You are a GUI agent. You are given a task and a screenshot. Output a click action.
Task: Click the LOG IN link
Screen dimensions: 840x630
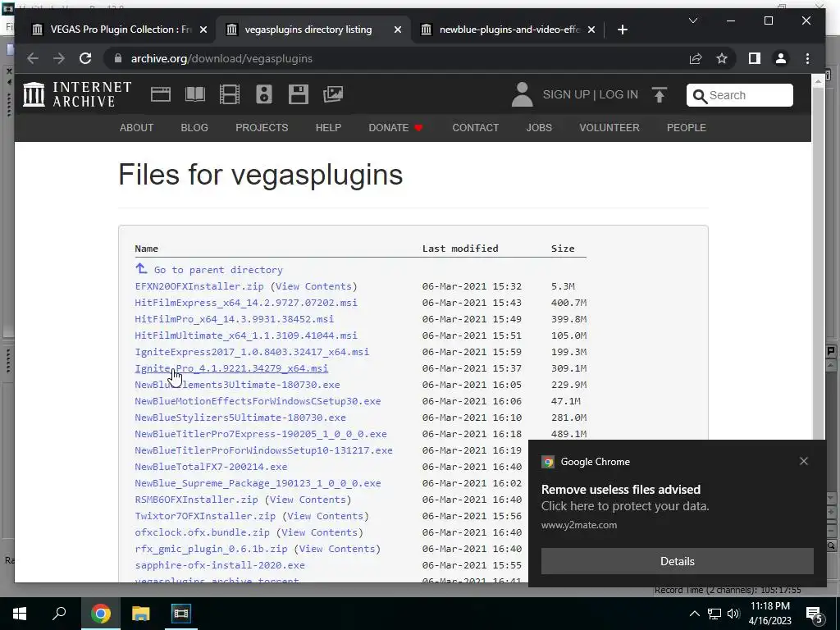pyautogui.click(x=619, y=95)
